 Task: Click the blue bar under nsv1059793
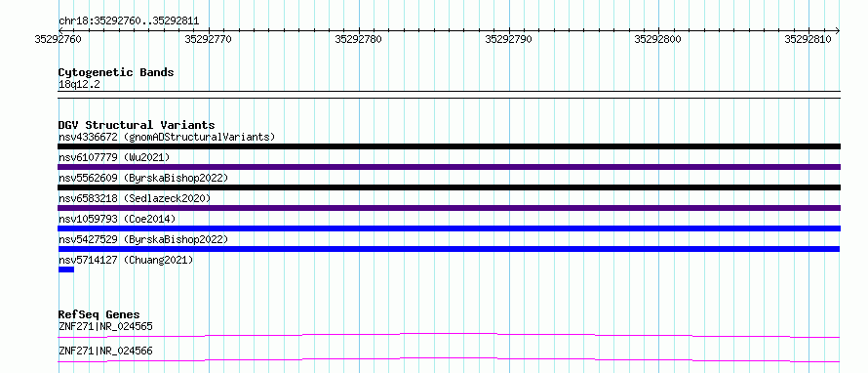449,228
